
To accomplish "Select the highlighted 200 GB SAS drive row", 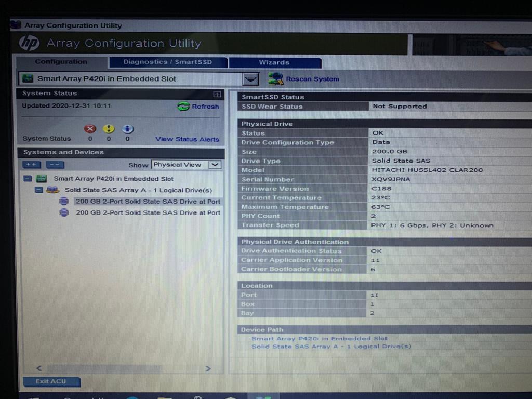I will point(148,202).
